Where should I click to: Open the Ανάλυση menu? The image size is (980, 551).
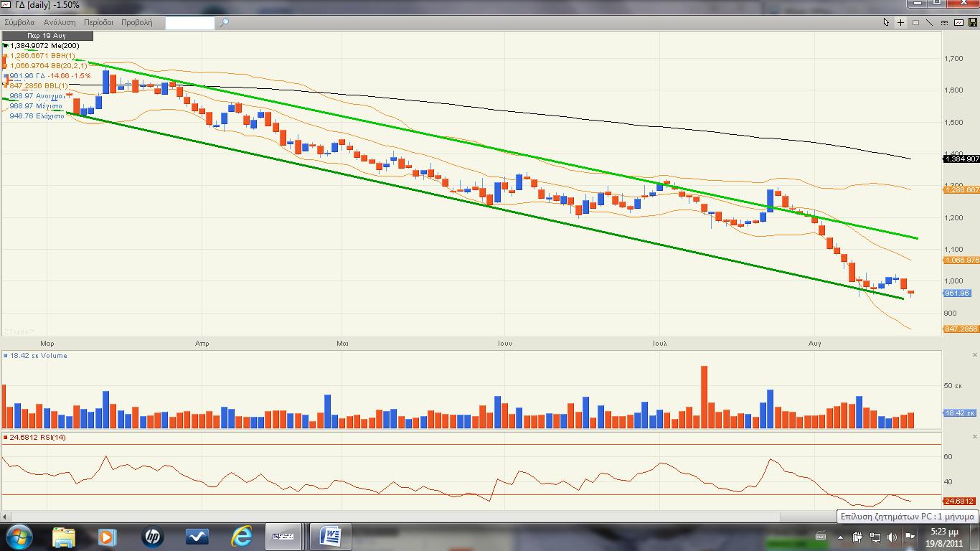[60, 22]
